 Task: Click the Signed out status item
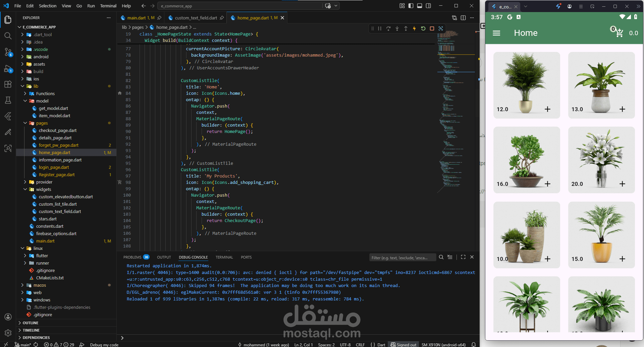404,345
